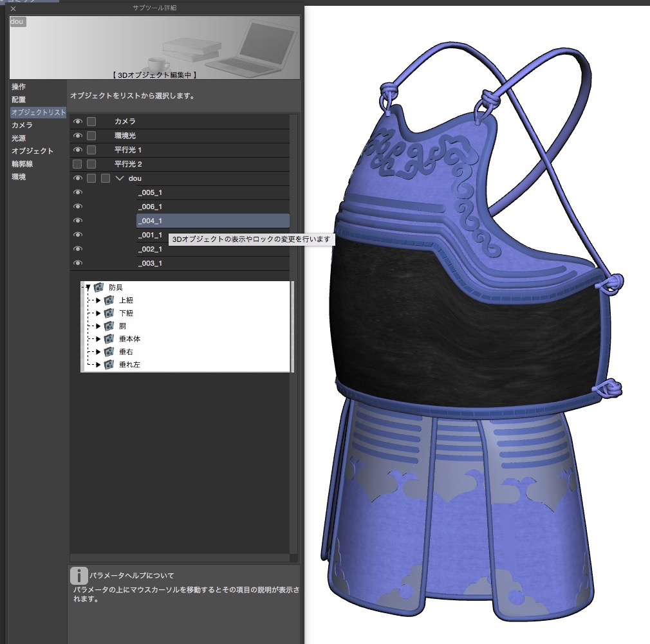Screen dimensions: 650x644
Task: Enable visibility of 平行光 2
Action: tap(77, 163)
